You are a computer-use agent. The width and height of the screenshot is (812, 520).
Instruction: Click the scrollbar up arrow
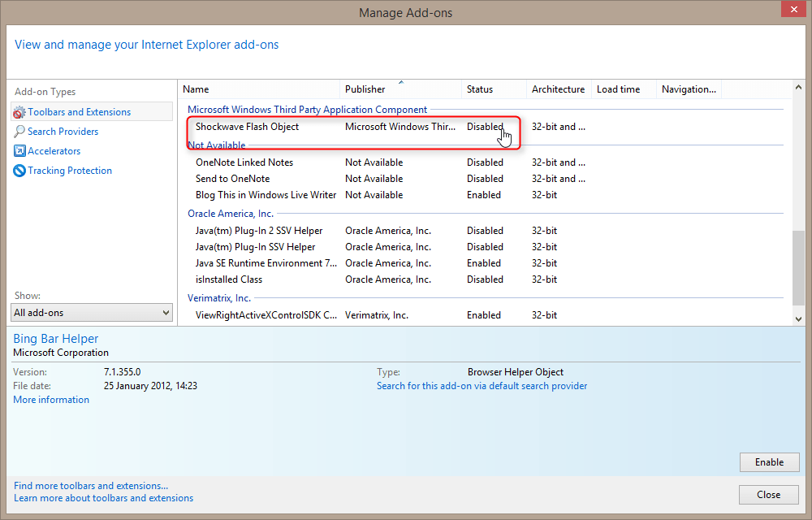tap(798, 88)
